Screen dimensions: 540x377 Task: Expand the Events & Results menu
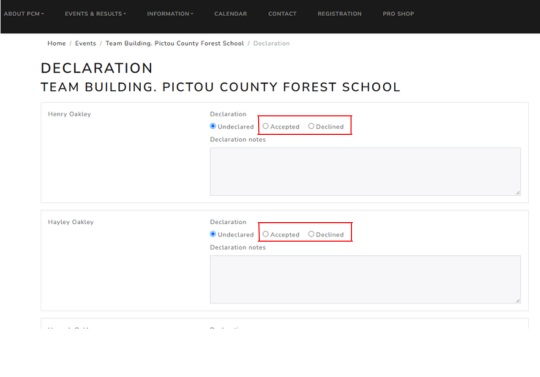click(x=95, y=14)
